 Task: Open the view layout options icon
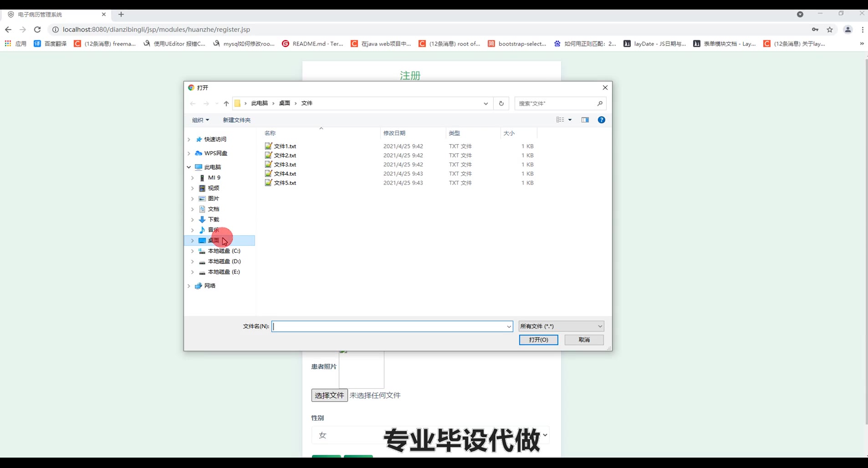560,120
